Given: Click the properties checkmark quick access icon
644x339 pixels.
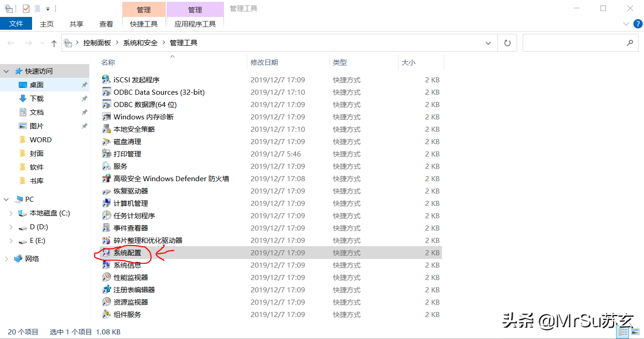Looking at the screenshot, I should pyautogui.click(x=26, y=8).
